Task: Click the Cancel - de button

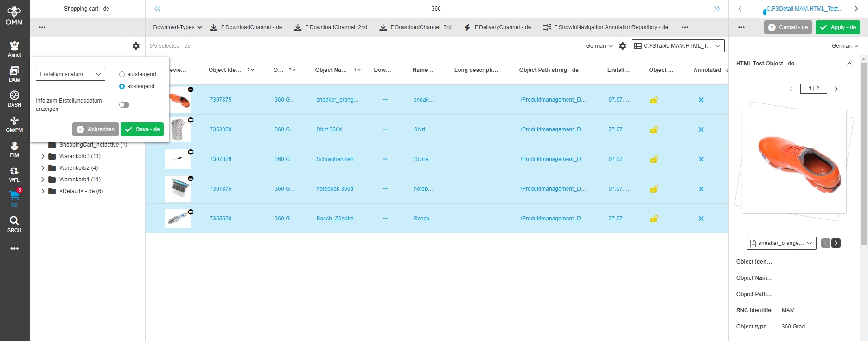Action: click(x=788, y=27)
